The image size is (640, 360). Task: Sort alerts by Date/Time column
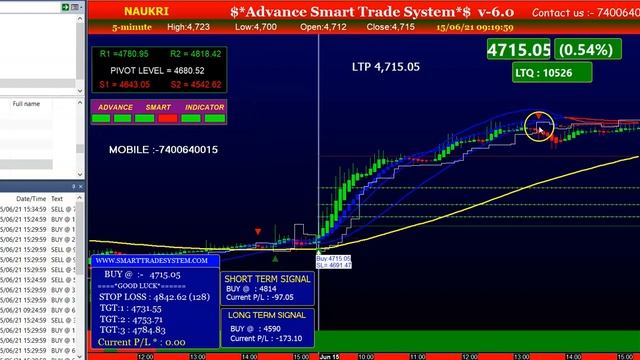click(31, 199)
